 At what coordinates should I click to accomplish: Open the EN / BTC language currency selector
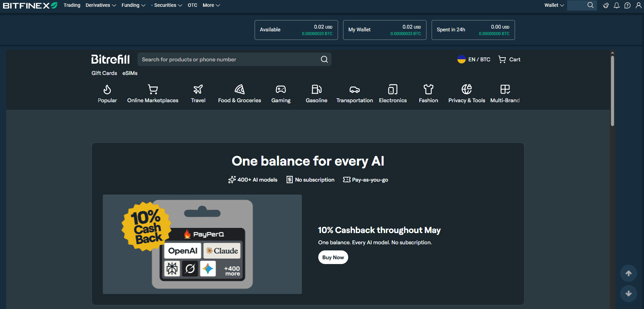474,59
